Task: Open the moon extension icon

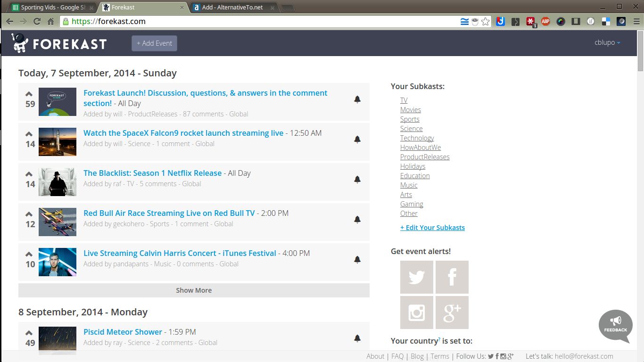Action: pyautogui.click(x=621, y=21)
